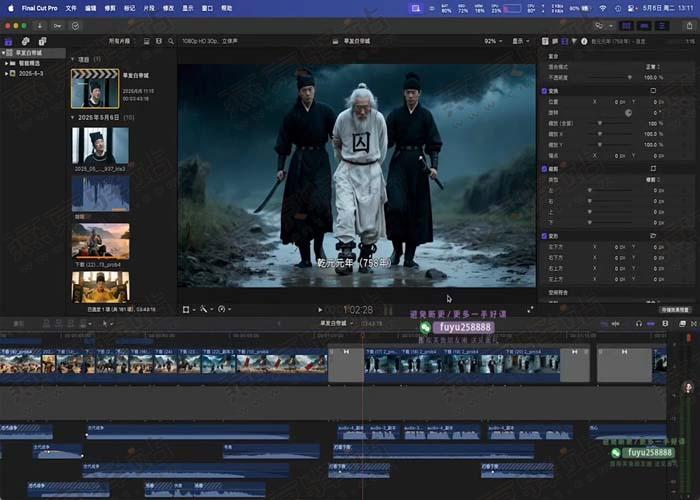Open the retime speed menu icon

(x=223, y=309)
